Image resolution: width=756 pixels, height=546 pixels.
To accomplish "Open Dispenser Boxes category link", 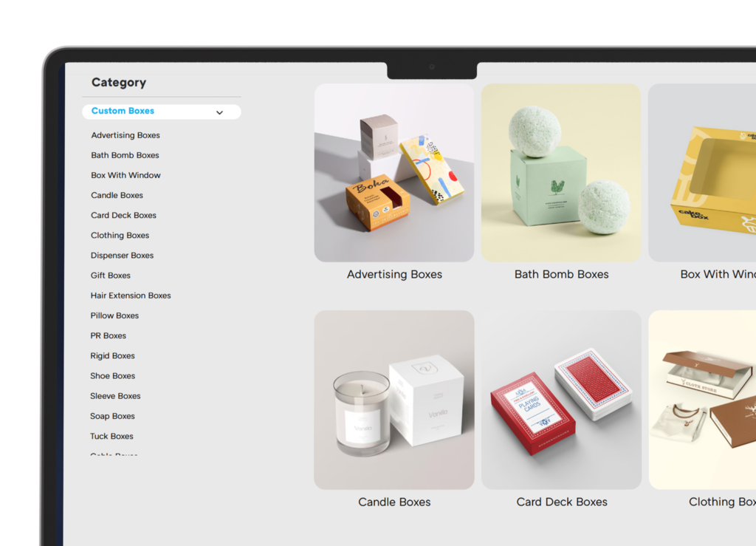I will click(122, 256).
